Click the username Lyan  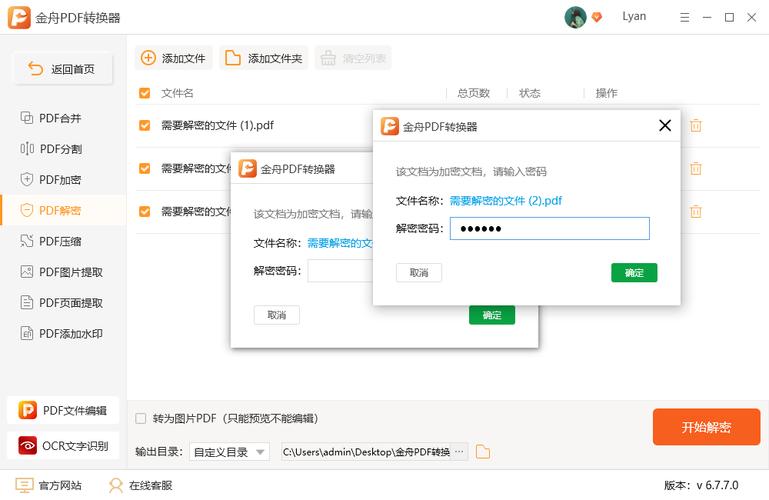[634, 16]
